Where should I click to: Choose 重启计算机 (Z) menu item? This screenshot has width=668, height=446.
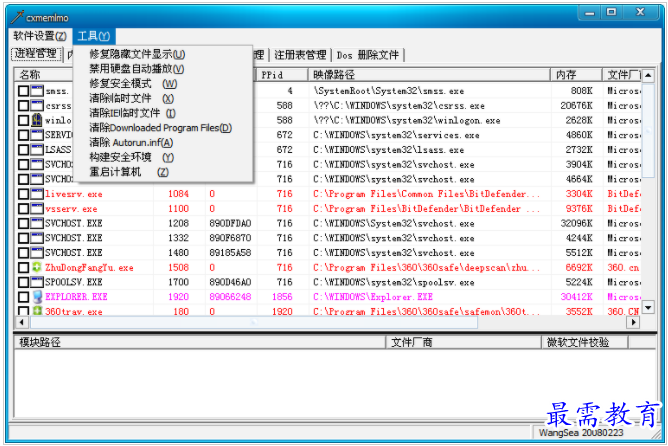(129, 172)
